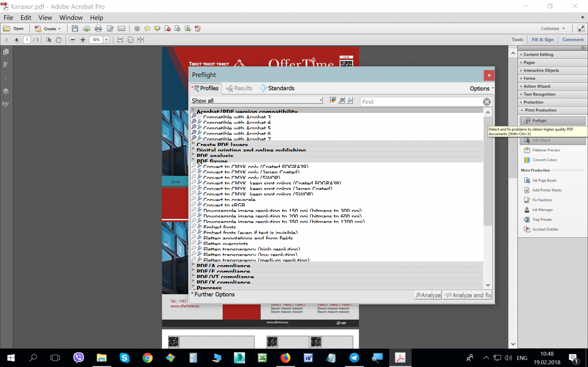Switch to the Tools pane
Screen dimensions: 588x367
coord(517,40)
